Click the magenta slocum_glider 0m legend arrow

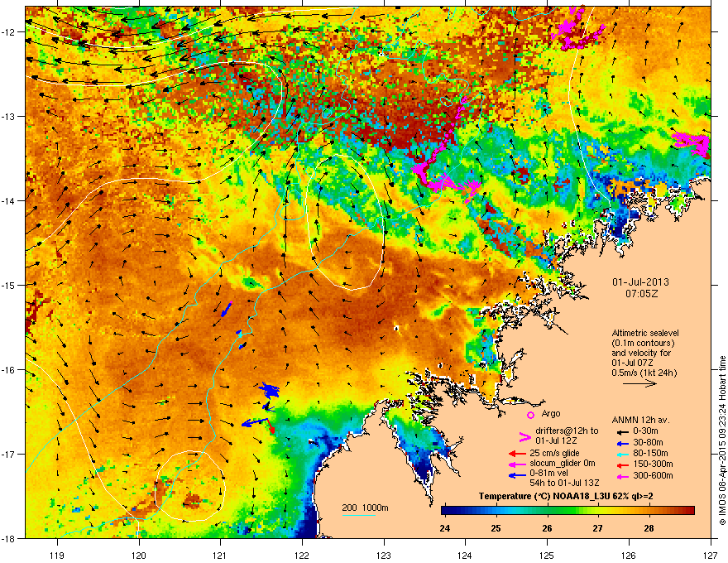pos(517,464)
